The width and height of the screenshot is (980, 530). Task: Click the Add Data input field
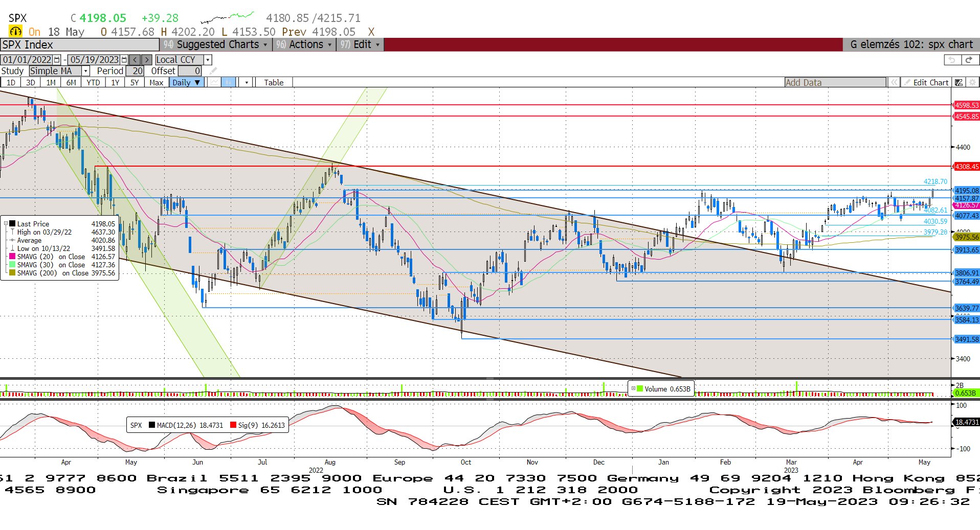coord(835,82)
